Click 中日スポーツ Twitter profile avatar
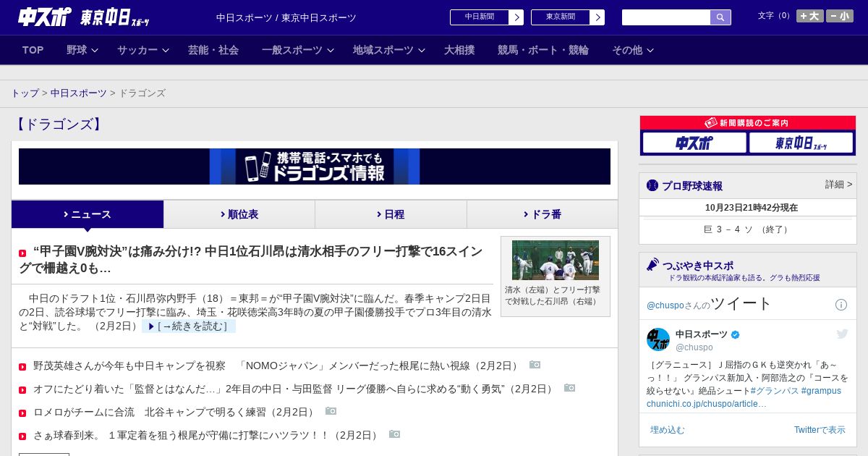Image resolution: width=868 pixels, height=456 pixels. [x=658, y=339]
